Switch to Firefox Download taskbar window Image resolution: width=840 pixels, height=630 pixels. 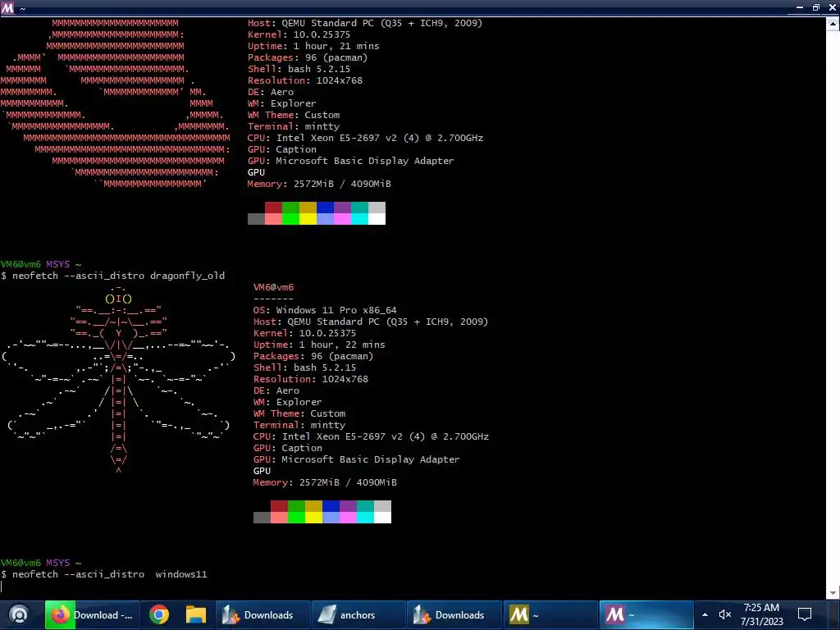pos(92,614)
